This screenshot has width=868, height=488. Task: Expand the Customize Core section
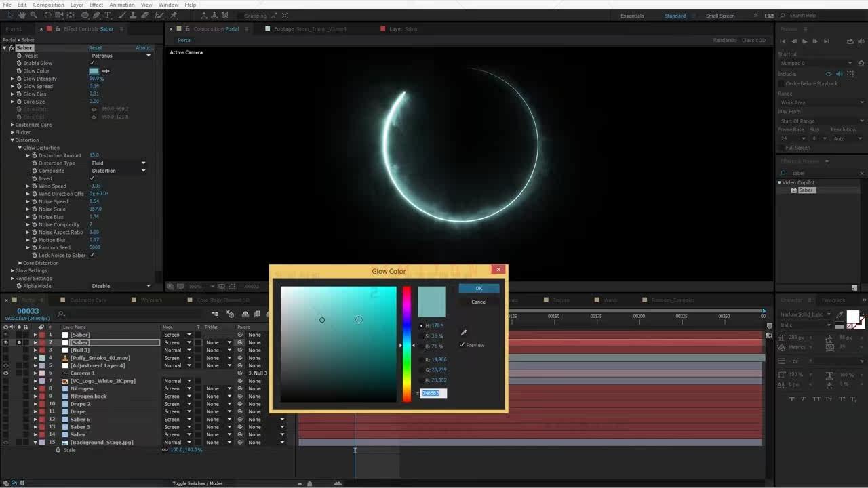(x=12, y=125)
